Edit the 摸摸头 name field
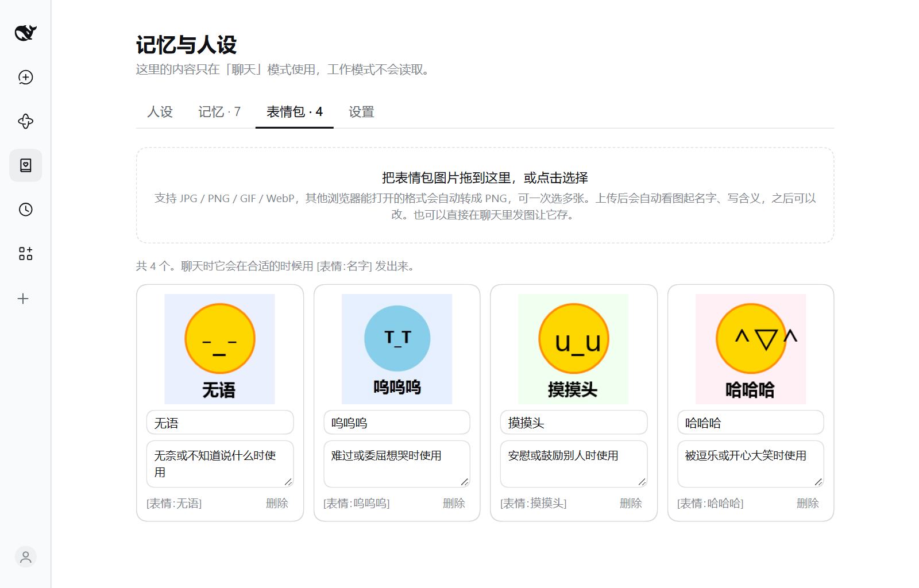 [x=574, y=423]
